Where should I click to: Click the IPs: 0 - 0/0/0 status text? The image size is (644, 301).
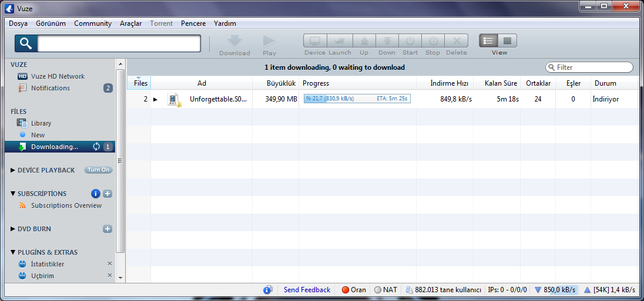[508, 290]
